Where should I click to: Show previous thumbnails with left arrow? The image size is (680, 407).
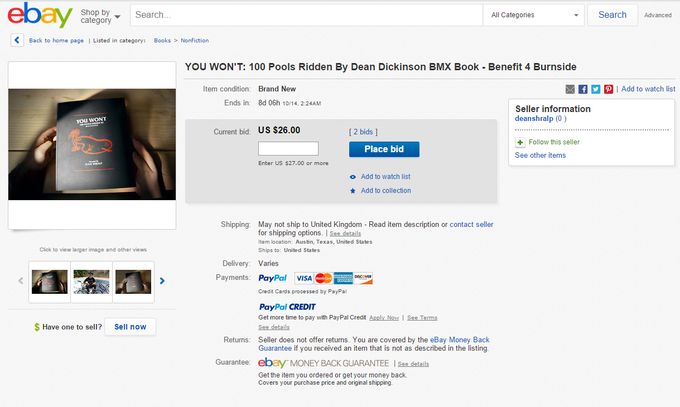pos(21,281)
